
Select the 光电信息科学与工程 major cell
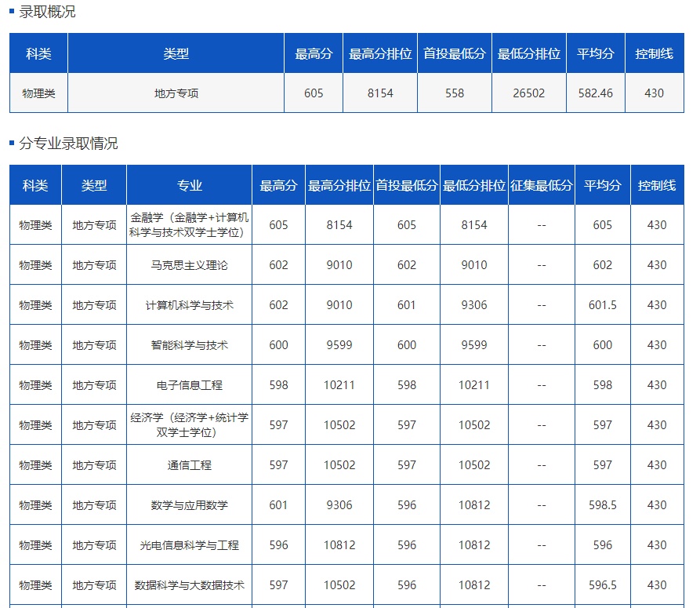click(189, 545)
